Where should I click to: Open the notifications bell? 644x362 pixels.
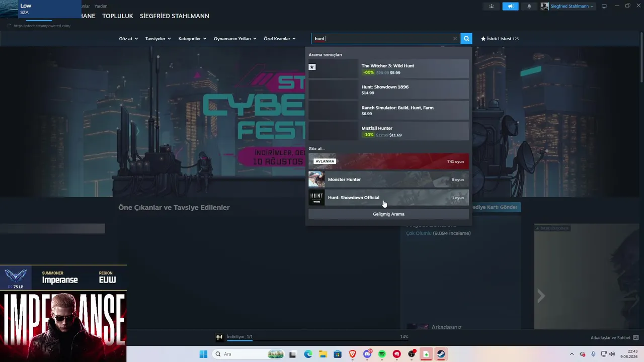tap(529, 7)
